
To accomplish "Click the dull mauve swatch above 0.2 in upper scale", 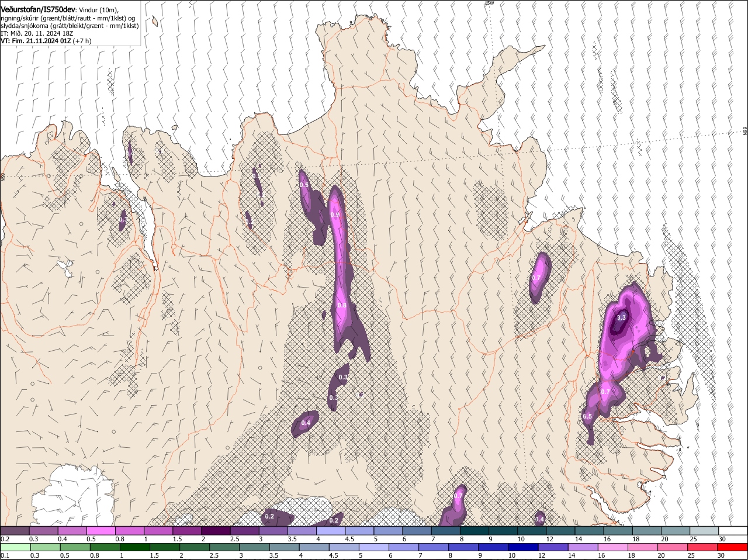I will pos(15,530).
